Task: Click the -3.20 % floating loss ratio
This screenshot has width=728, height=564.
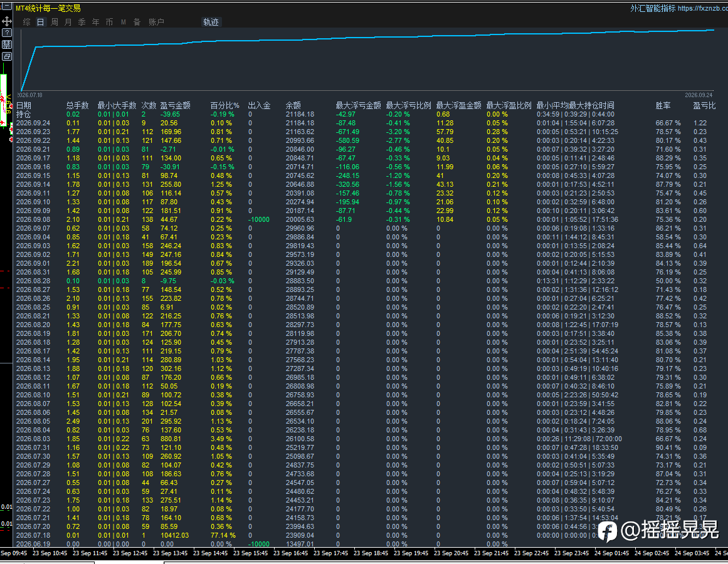Action: [x=398, y=132]
